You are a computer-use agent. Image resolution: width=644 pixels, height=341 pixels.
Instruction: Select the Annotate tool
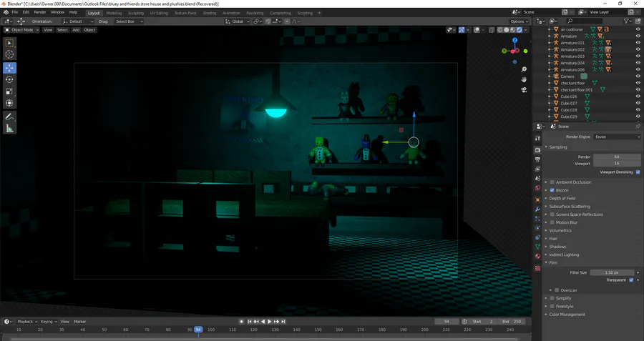pyautogui.click(x=9, y=117)
